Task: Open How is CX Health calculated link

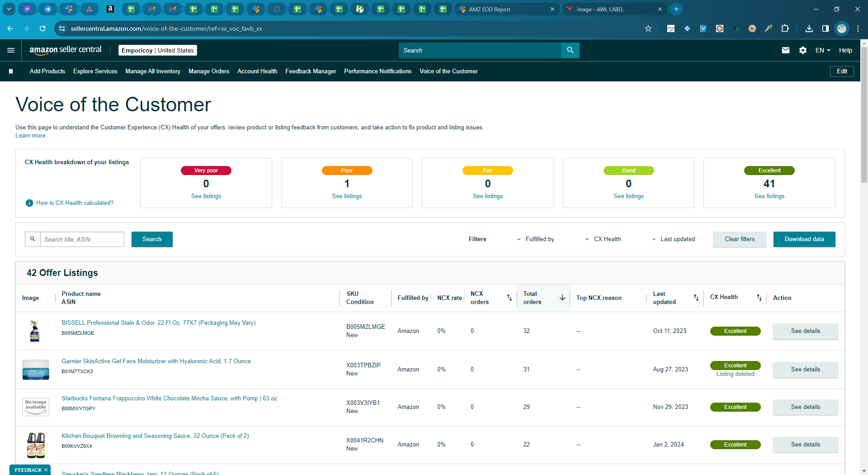Action: coord(75,203)
